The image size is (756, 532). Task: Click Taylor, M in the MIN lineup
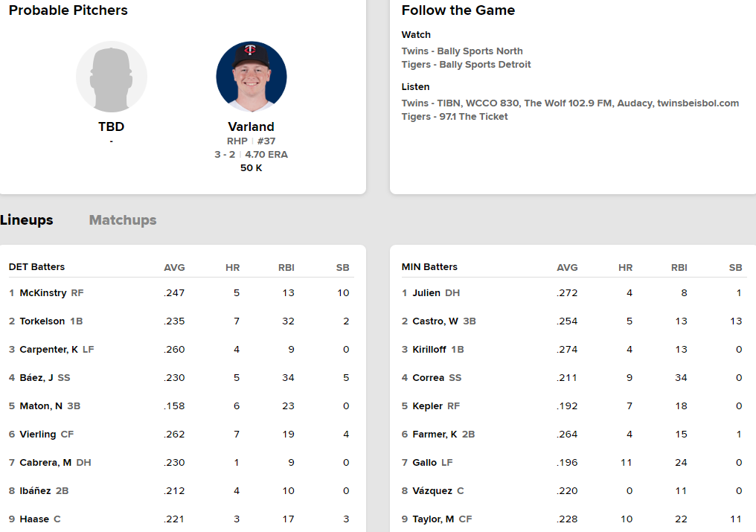pos(434,519)
